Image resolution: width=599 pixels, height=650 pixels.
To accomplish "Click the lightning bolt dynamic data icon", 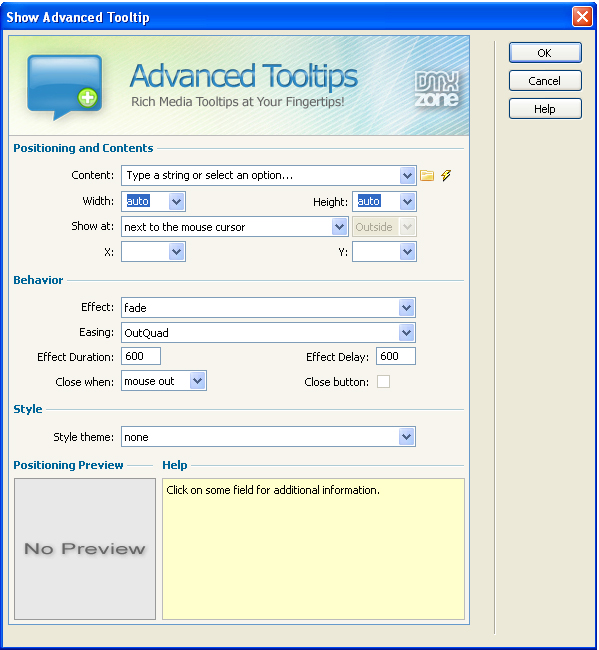I will click(x=446, y=175).
